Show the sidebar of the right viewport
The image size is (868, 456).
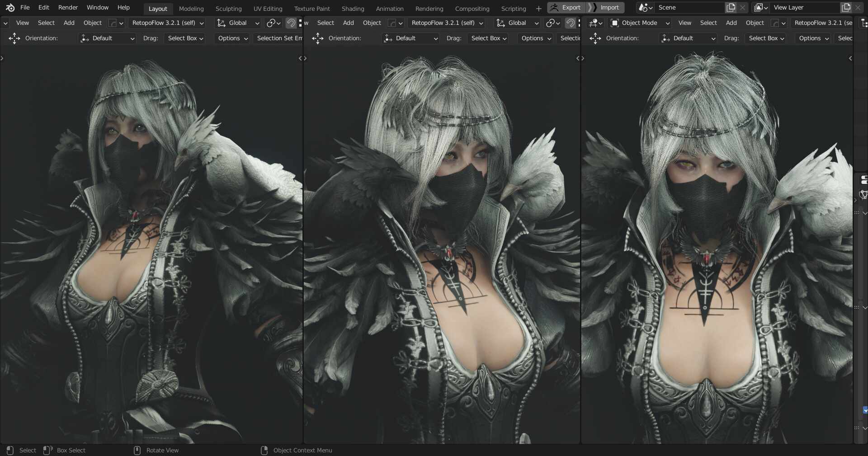pyautogui.click(x=850, y=58)
